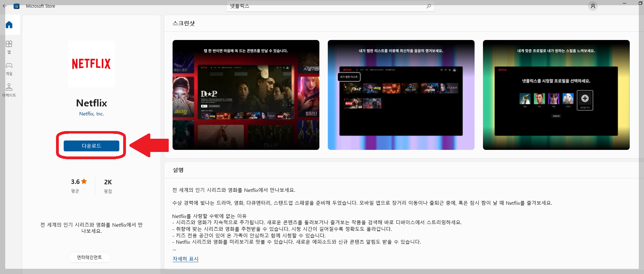Open the 앱 (Apps) sidebar icon
The width and height of the screenshot is (644, 274).
(x=9, y=47)
